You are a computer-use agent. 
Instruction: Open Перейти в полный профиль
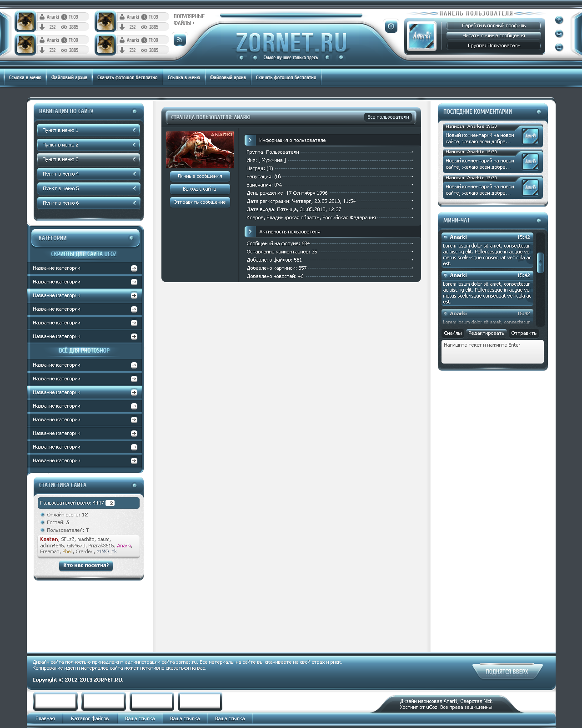[494, 25]
